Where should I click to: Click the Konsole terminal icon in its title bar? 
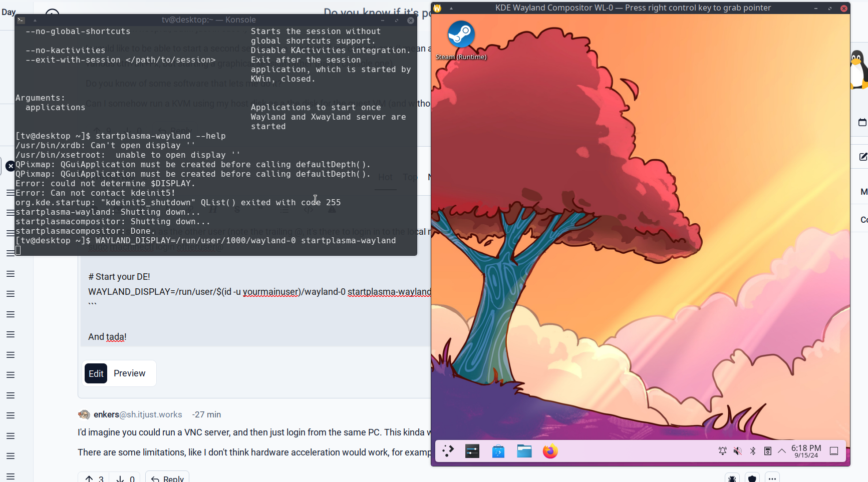point(21,20)
